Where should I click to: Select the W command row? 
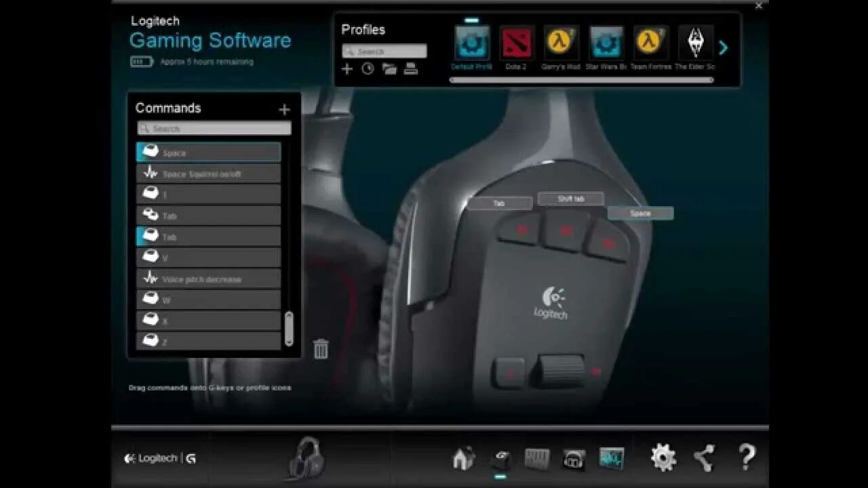[x=209, y=299]
